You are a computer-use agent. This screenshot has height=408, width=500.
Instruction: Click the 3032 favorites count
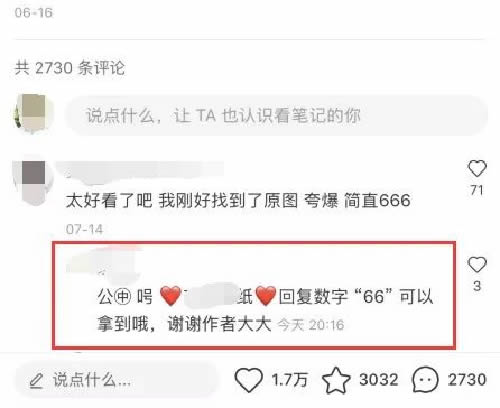coord(379,380)
